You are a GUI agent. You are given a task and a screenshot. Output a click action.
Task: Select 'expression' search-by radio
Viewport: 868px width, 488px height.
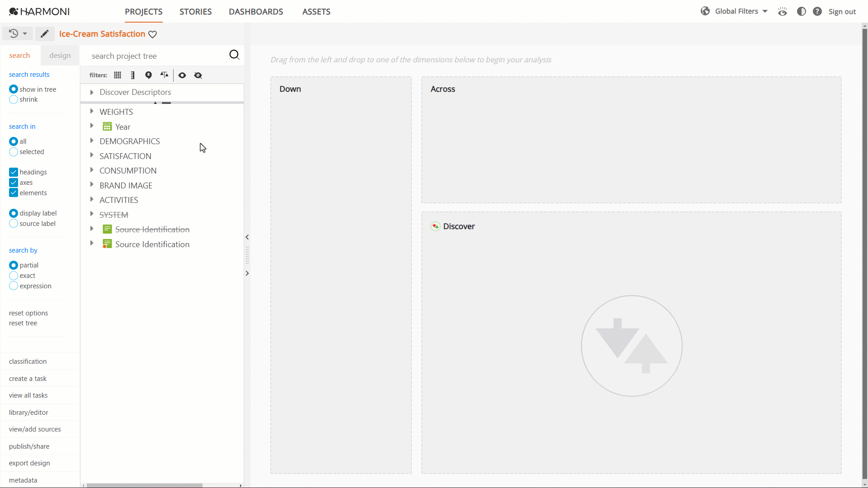(x=14, y=286)
